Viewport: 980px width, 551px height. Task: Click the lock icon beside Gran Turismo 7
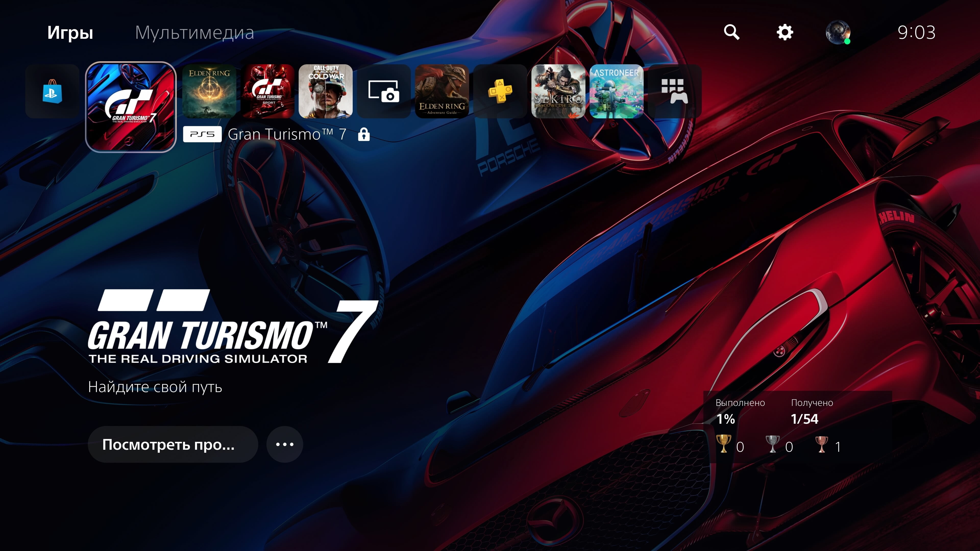(364, 134)
